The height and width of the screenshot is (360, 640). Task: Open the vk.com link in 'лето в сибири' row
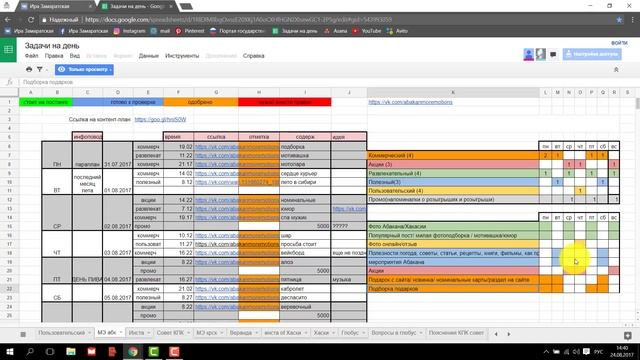tap(237, 182)
